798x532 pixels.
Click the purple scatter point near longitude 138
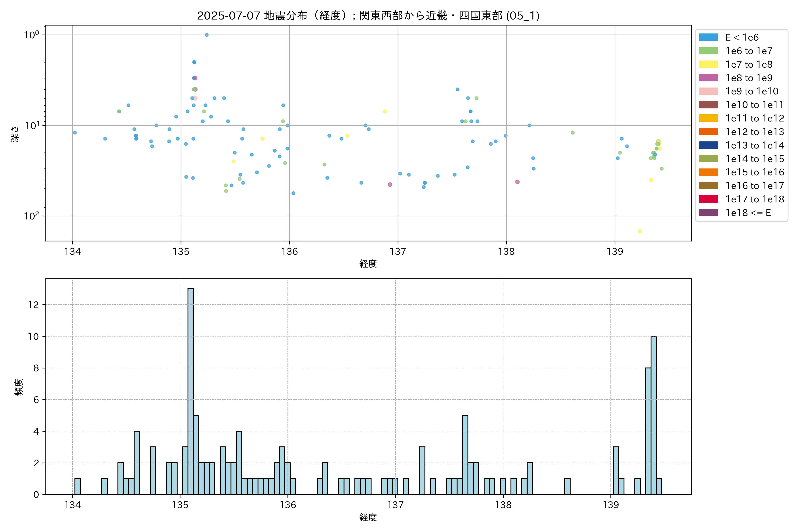(517, 182)
